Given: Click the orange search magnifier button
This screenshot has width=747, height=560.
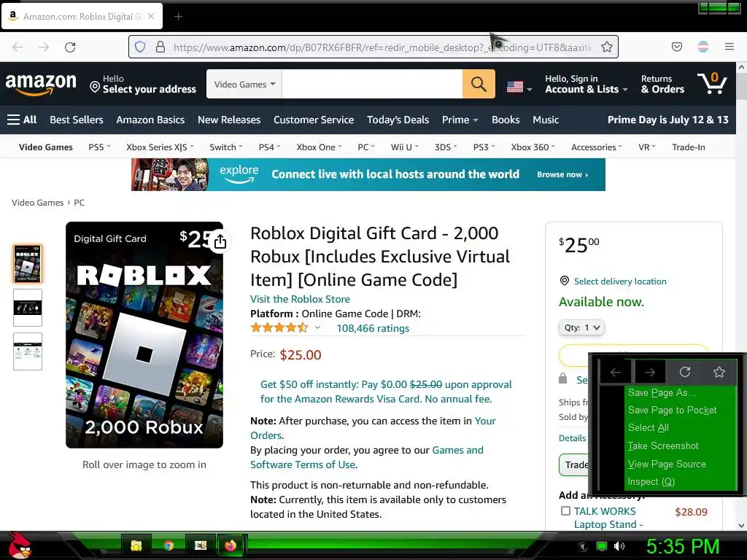Looking at the screenshot, I should click(x=479, y=85).
